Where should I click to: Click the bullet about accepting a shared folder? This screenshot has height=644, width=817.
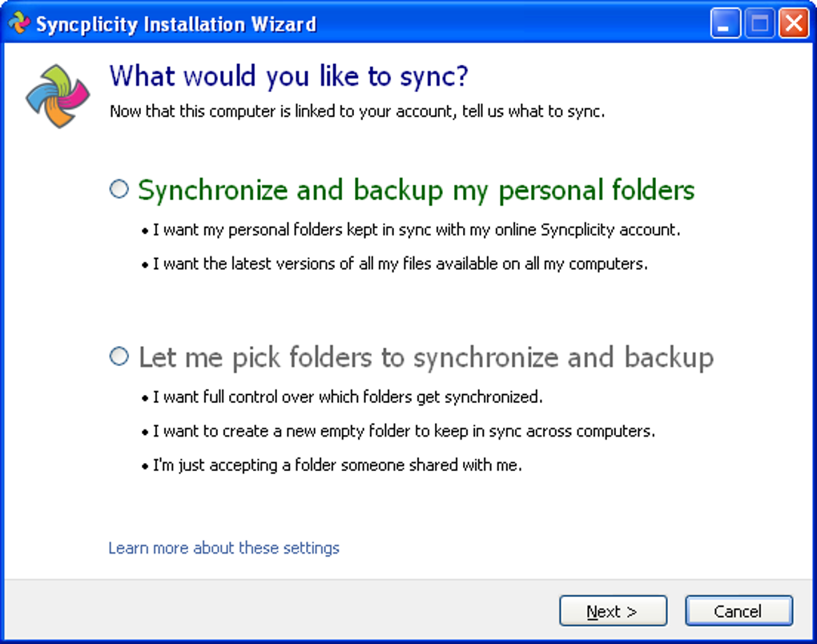tap(336, 465)
